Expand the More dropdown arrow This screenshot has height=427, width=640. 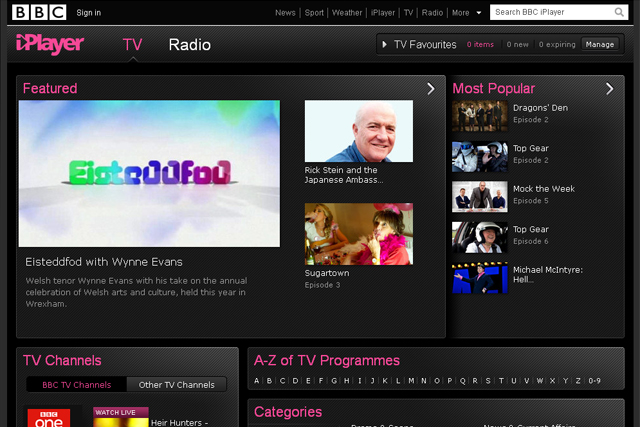tap(479, 13)
